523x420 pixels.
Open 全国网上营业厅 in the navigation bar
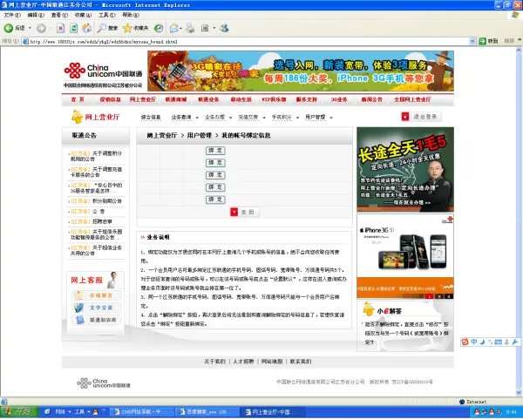(x=412, y=99)
